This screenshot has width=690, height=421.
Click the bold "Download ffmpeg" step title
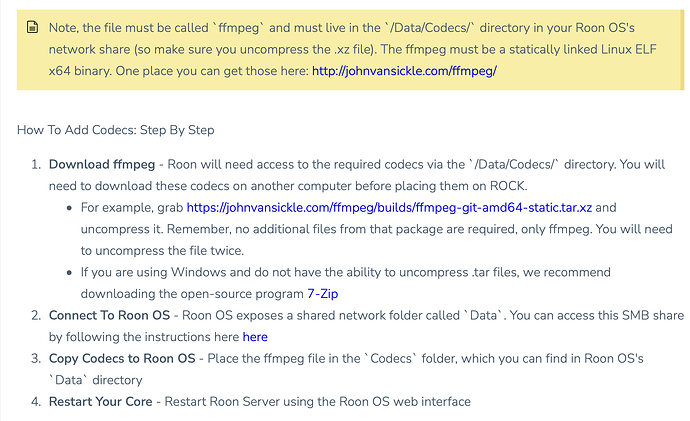pyautogui.click(x=102, y=165)
